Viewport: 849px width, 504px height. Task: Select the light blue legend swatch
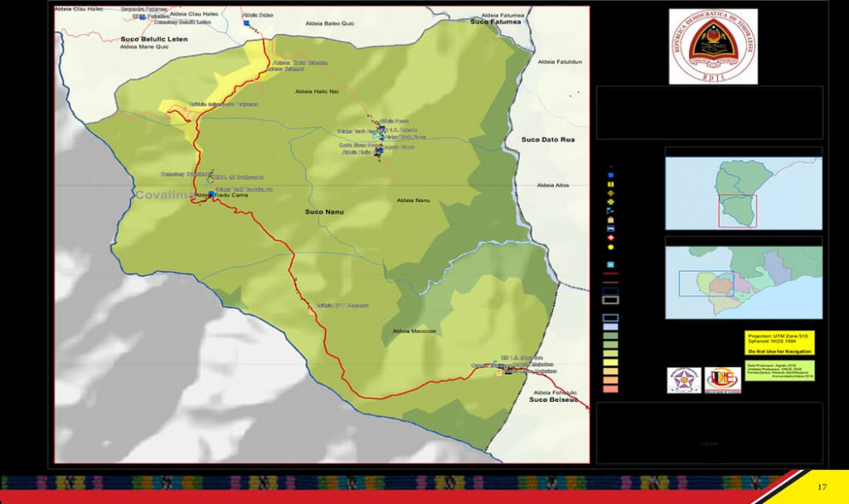tap(610, 327)
